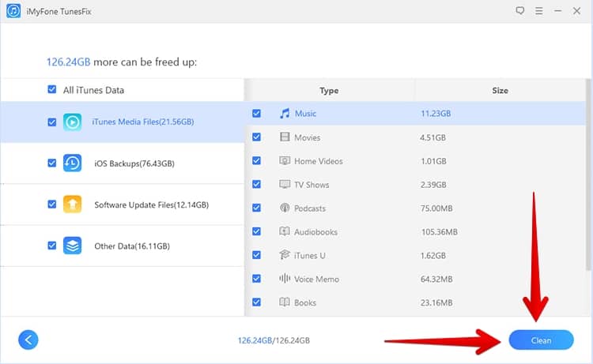Click the Audiobooks size 105.36MB

pyautogui.click(x=440, y=232)
